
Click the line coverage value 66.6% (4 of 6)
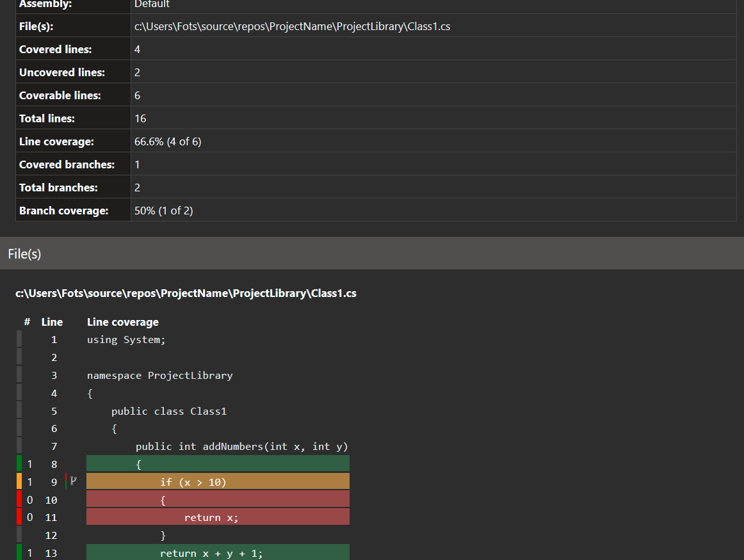pyautogui.click(x=168, y=142)
